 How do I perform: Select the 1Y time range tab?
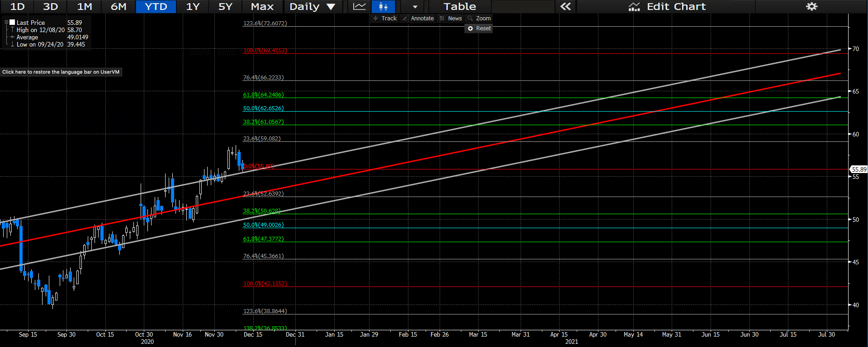click(x=193, y=6)
